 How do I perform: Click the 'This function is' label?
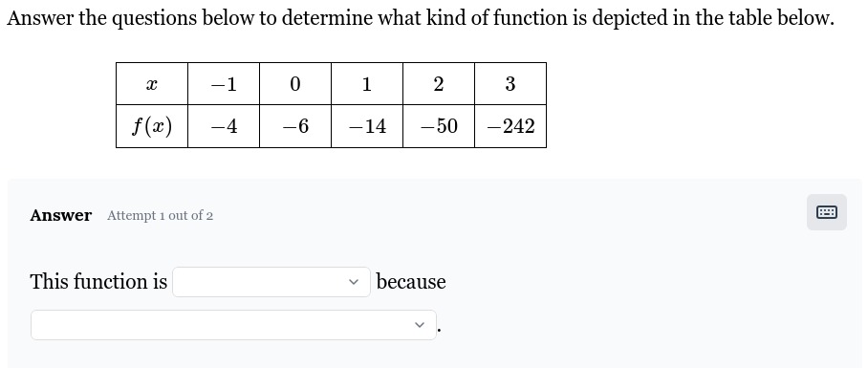tap(98, 282)
